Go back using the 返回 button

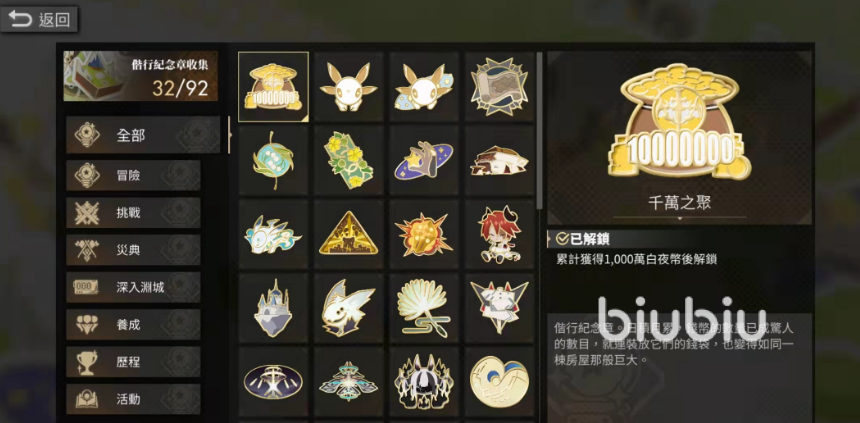(x=39, y=20)
